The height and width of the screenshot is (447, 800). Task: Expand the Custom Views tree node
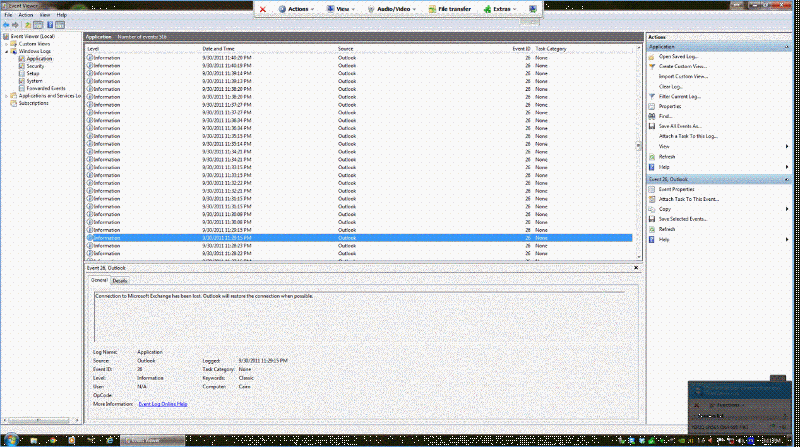click(x=7, y=44)
